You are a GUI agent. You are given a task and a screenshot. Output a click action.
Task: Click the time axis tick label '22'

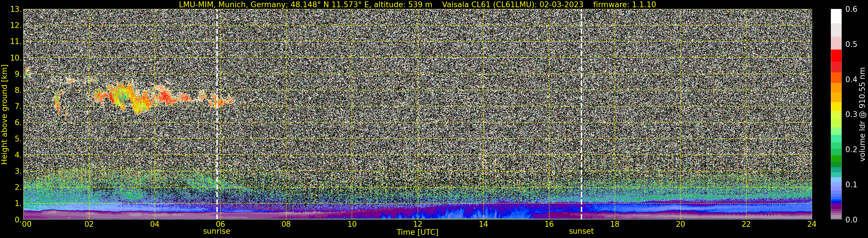(x=746, y=224)
